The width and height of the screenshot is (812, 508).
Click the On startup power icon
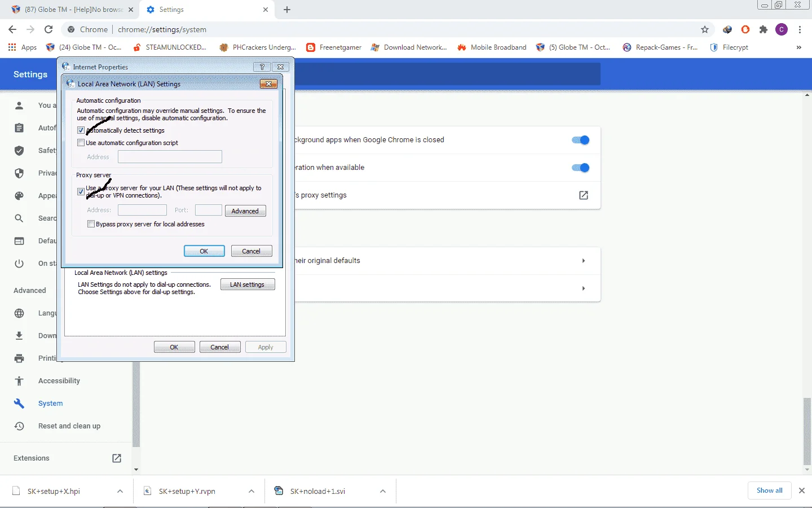point(19,264)
